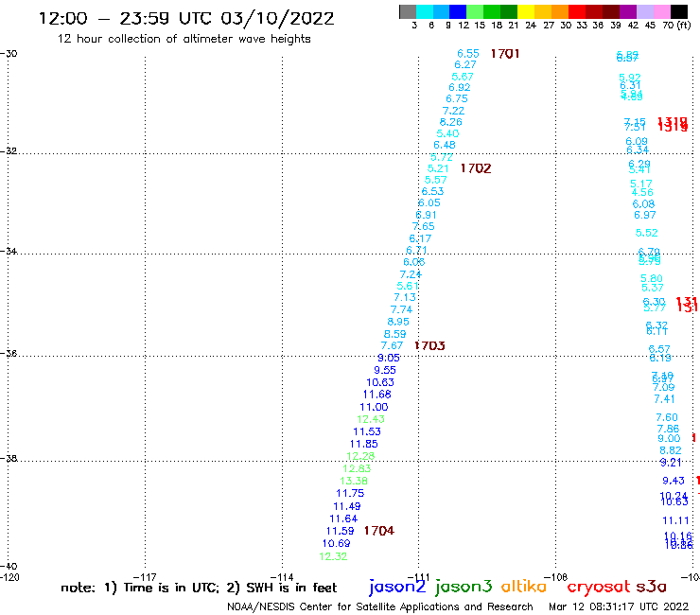The height and width of the screenshot is (615, 700).
Task: Select the bright red swatch above 33
Action: pyautogui.click(x=577, y=11)
